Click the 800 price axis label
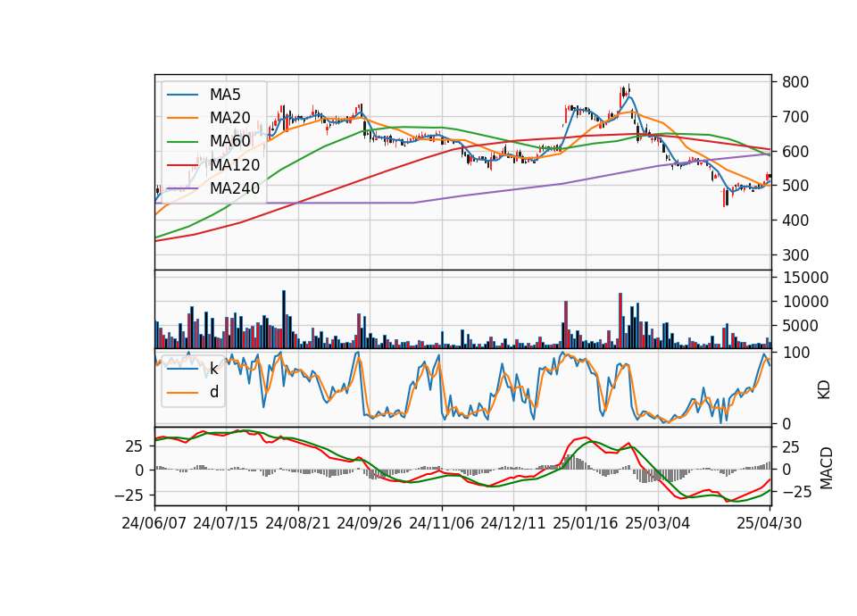 pyautogui.click(x=795, y=82)
